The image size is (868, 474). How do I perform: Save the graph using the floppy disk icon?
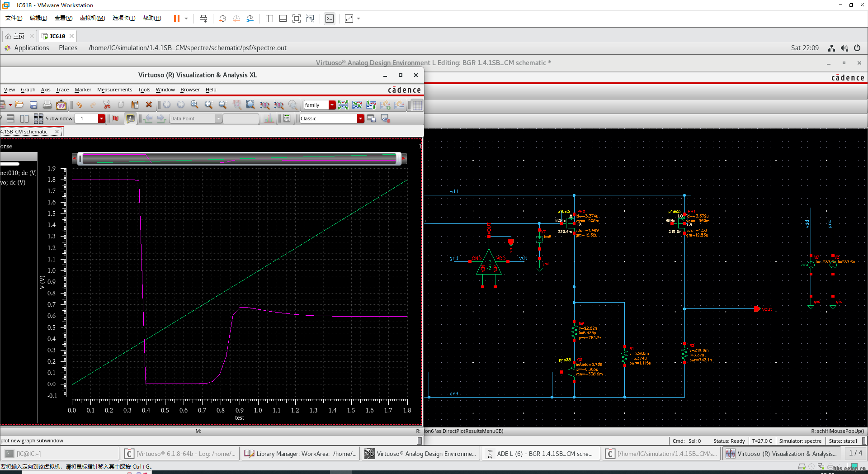[x=33, y=105]
